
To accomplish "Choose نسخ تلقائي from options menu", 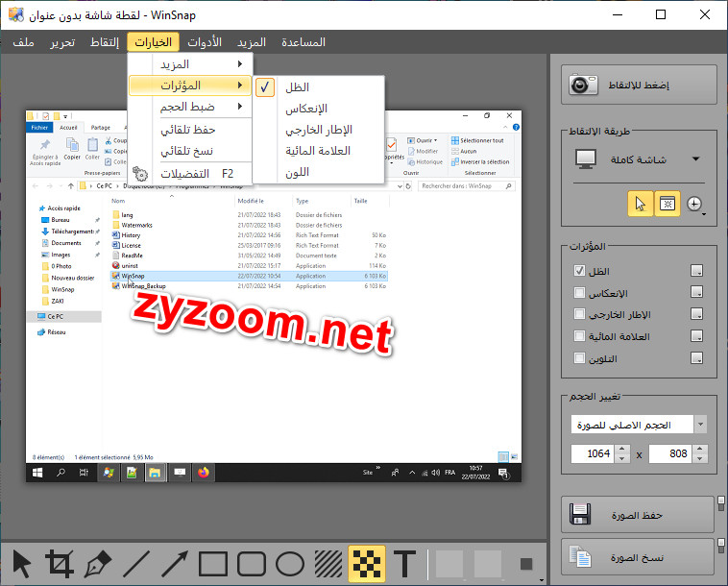I will pyautogui.click(x=191, y=152).
